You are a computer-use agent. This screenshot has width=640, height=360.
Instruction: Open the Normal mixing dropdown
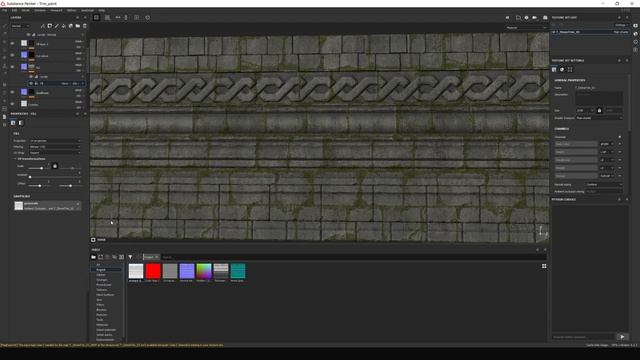pyautogui.click(x=604, y=184)
